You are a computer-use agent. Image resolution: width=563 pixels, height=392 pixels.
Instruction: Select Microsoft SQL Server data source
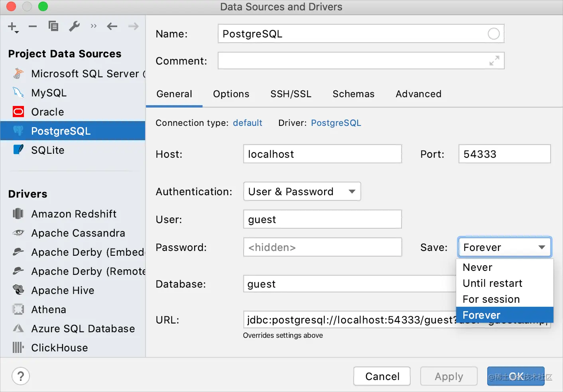point(73,74)
